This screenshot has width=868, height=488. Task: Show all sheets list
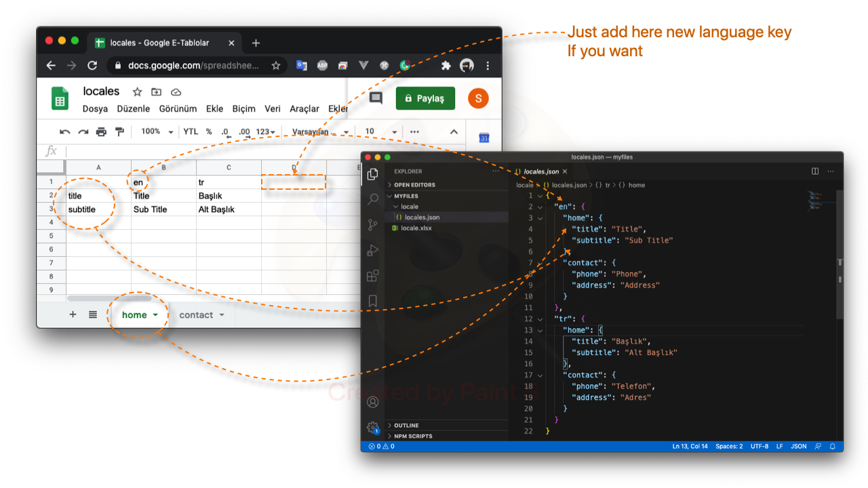(93, 314)
